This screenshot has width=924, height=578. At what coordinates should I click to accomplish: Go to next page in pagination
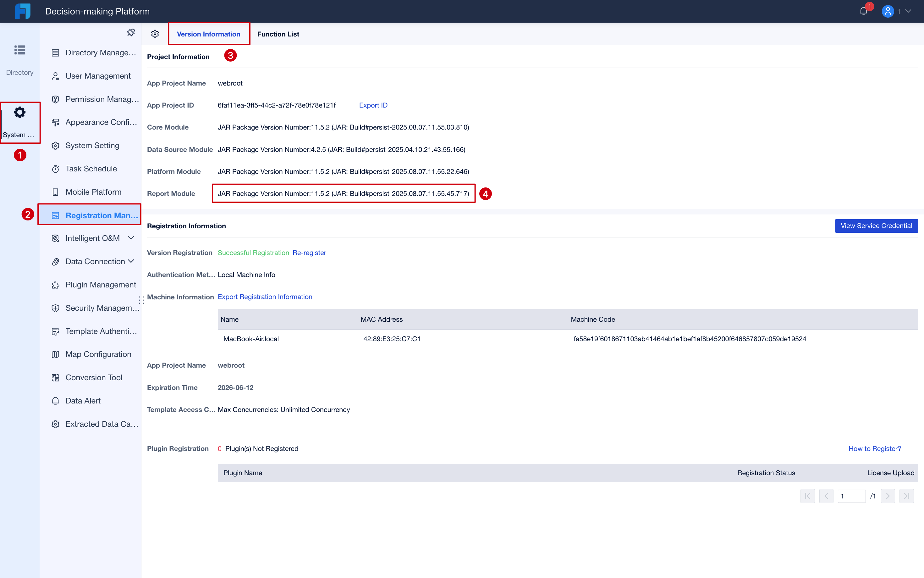tap(888, 496)
